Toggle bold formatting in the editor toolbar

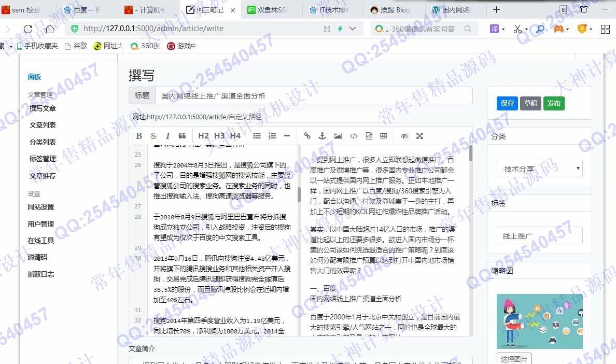click(138, 136)
